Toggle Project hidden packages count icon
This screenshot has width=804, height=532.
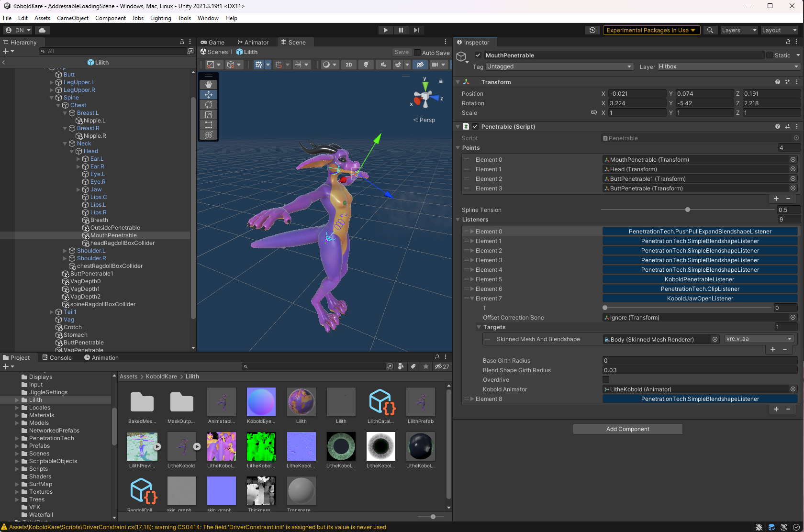(x=442, y=366)
